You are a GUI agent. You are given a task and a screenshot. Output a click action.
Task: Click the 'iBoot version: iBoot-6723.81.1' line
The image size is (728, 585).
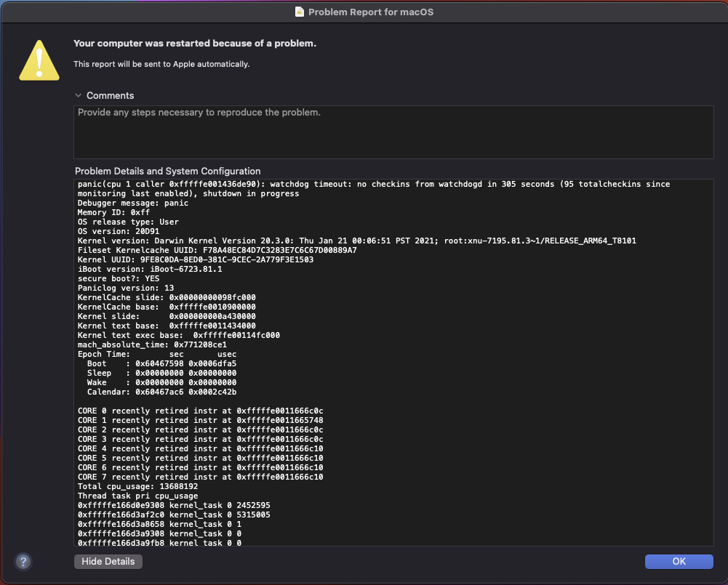(150, 269)
